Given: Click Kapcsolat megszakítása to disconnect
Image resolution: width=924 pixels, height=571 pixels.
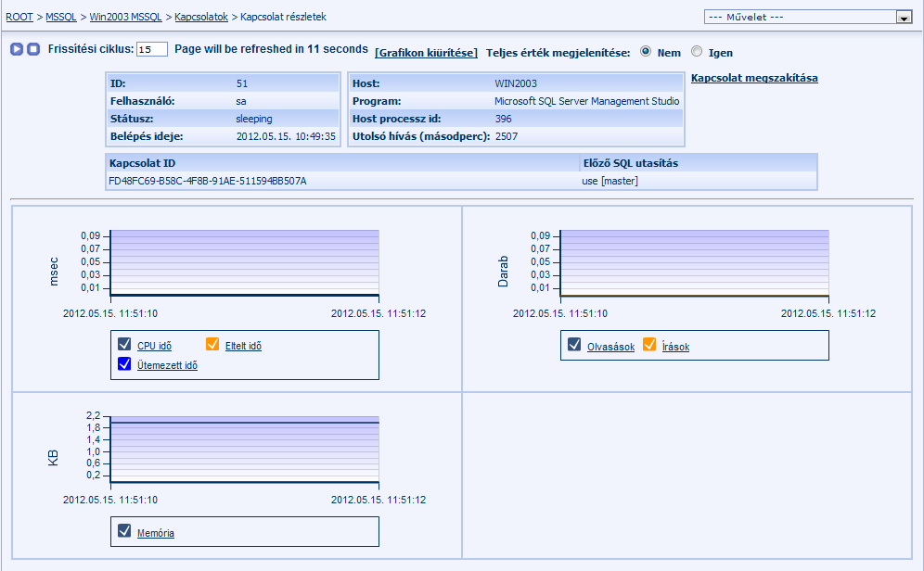Looking at the screenshot, I should tap(754, 78).
